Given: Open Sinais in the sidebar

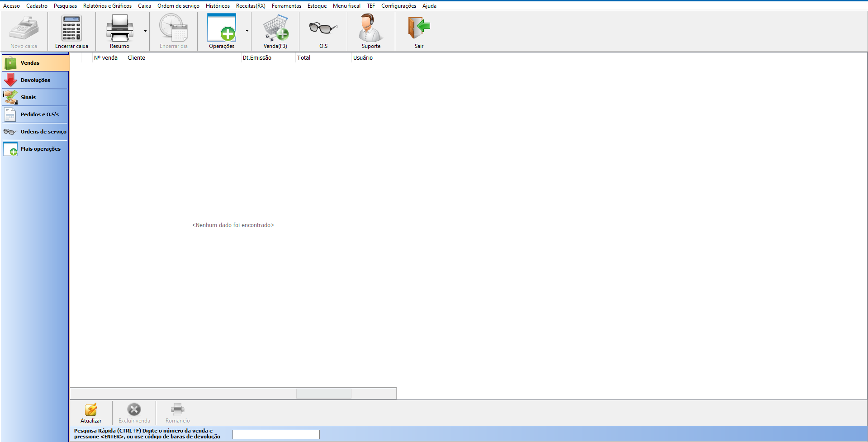Looking at the screenshot, I should (35, 97).
